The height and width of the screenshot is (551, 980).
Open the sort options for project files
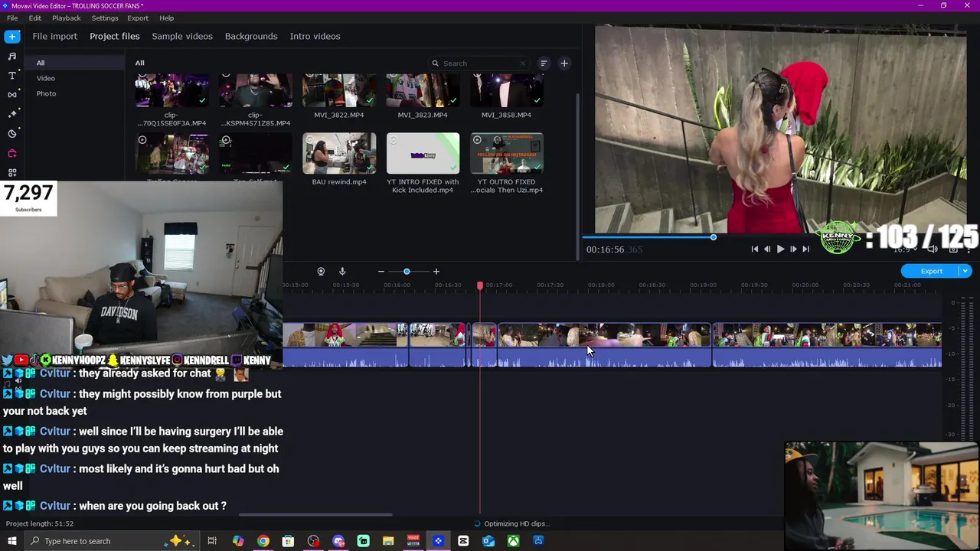(544, 64)
